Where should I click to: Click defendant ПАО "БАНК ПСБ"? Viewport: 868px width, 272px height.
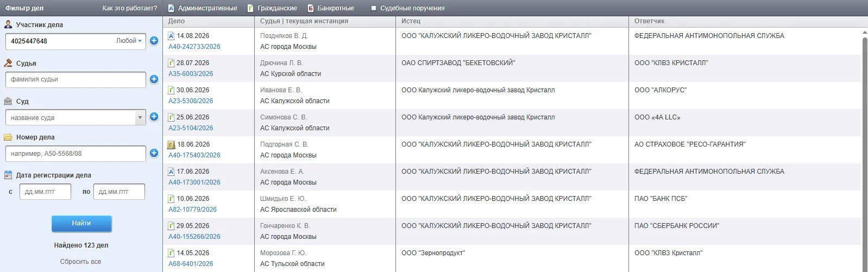tap(661, 199)
